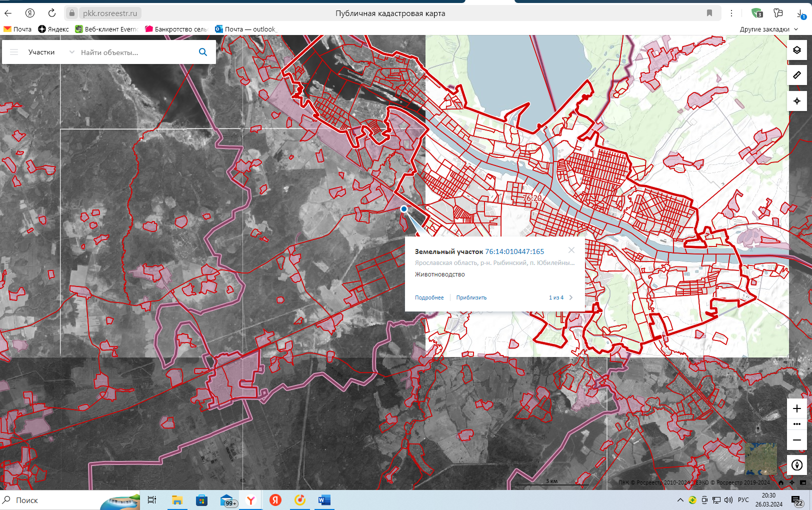Reset map orientation with compass button
Viewport: 812px width, 510px height.
pyautogui.click(x=797, y=465)
